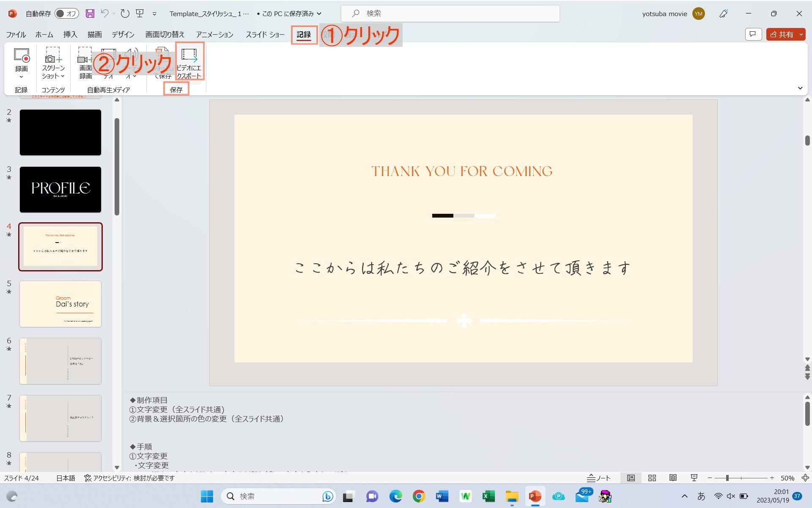Click the Redo icon
Viewport: 812px width, 508px height.
(125, 14)
